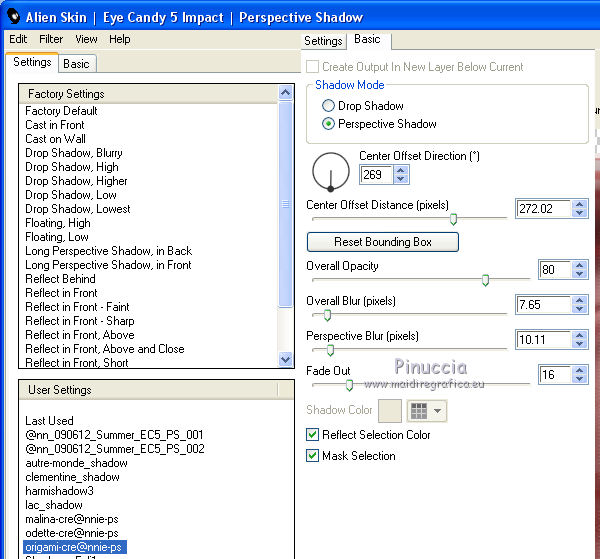Uncheck Reflect Selection Color

(x=312, y=435)
